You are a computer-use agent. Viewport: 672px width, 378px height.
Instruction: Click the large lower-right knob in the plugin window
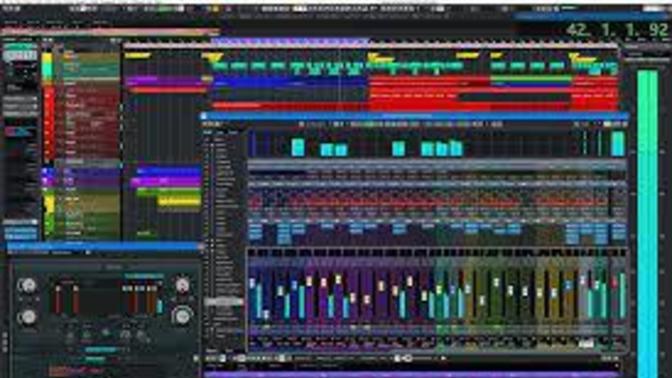[x=182, y=316]
